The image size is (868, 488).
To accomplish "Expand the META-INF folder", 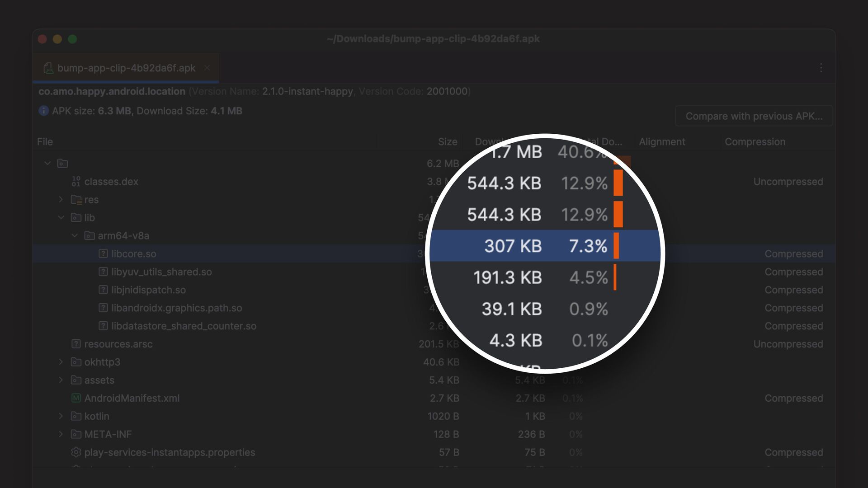I will pos(61,434).
